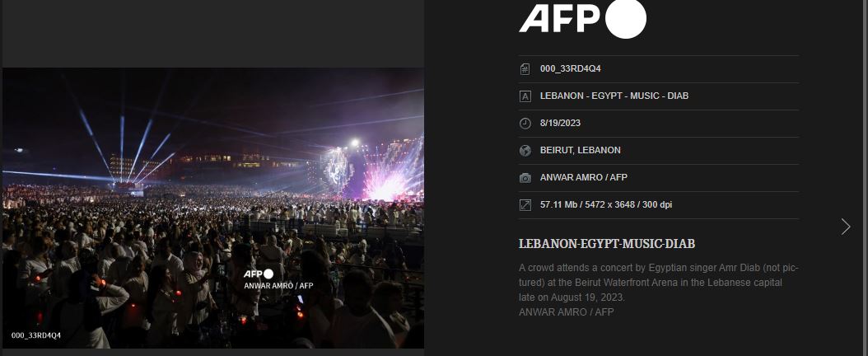The image size is (868, 356).
Task: Click the 57.11 Mb file size entry
Action: pos(606,205)
